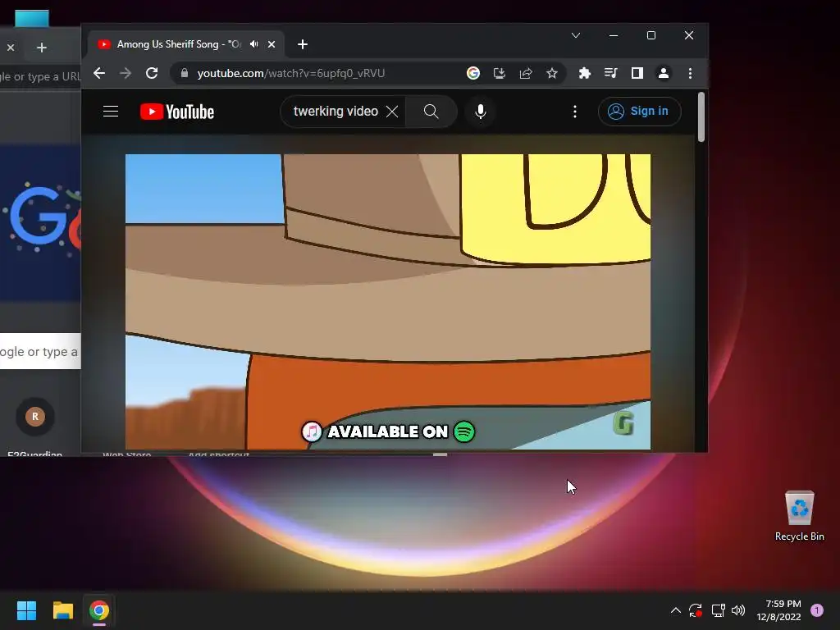The image size is (840, 630).
Task: Open Chrome three-dot customize menu
Action: [x=690, y=73]
